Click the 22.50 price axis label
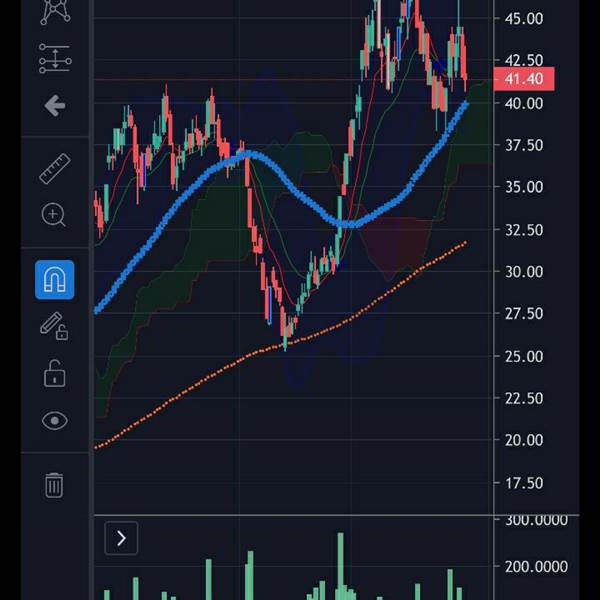The height and width of the screenshot is (600, 600). [x=523, y=399]
